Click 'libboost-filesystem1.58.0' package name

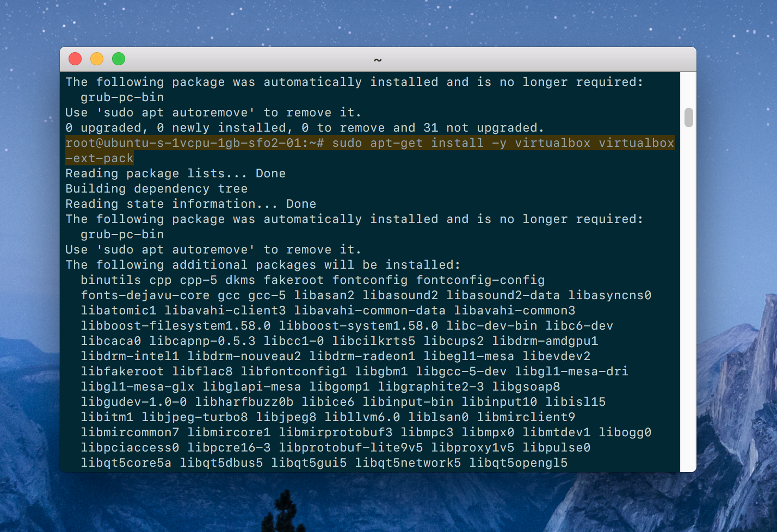point(176,326)
